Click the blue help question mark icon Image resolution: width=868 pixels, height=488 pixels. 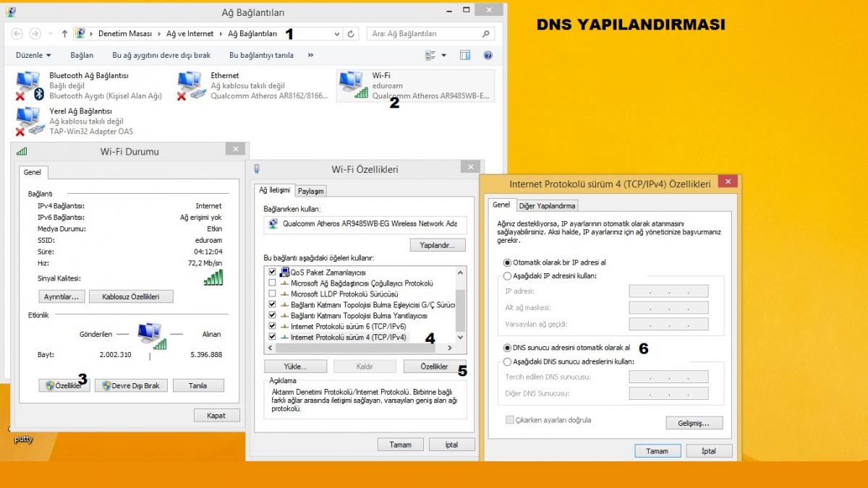[488, 55]
